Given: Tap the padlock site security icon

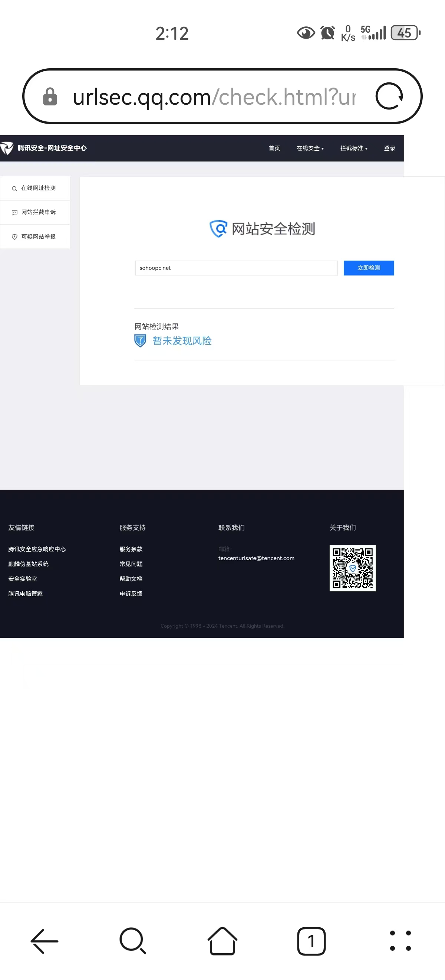Looking at the screenshot, I should point(50,96).
